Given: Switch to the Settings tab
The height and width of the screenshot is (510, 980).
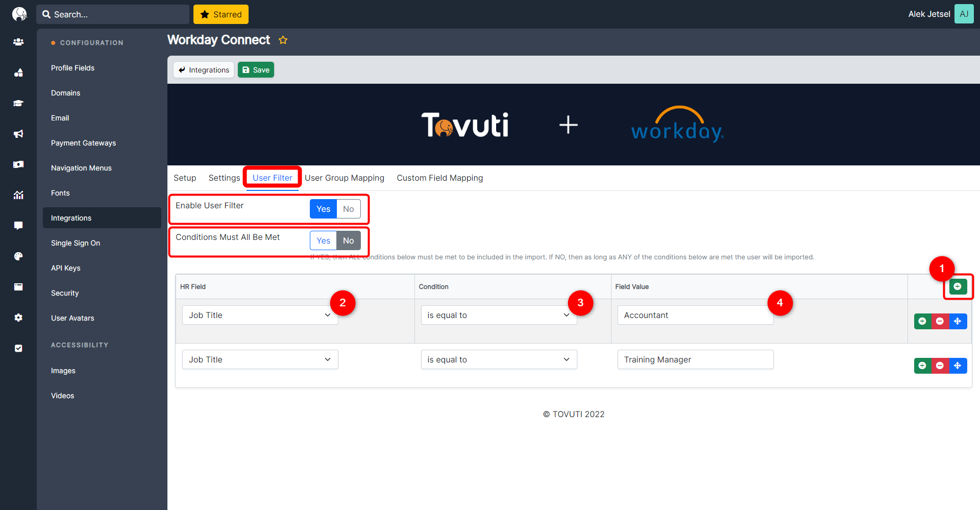Looking at the screenshot, I should click(224, 178).
